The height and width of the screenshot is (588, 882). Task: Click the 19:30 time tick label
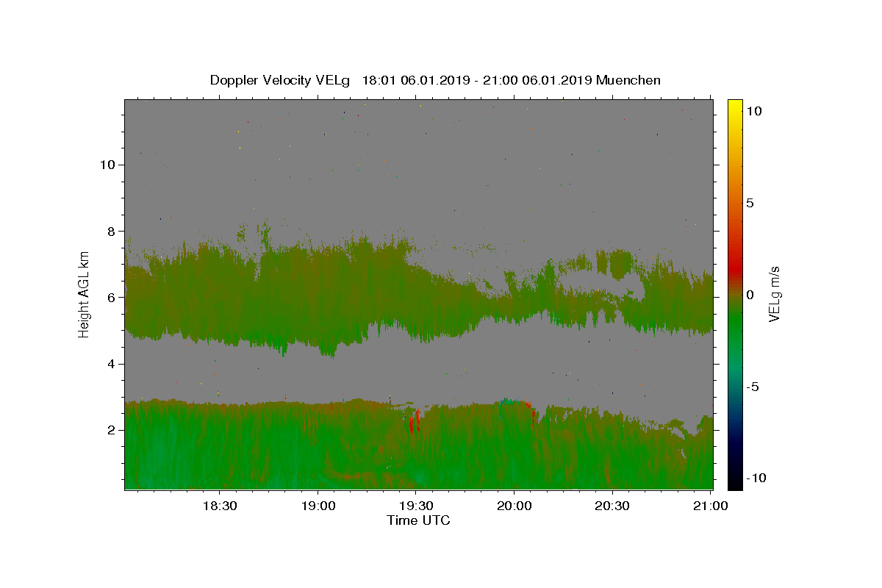(x=415, y=506)
